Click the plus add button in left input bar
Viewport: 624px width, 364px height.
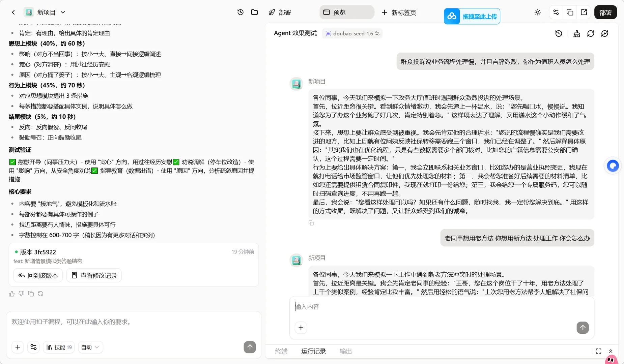pos(18,347)
